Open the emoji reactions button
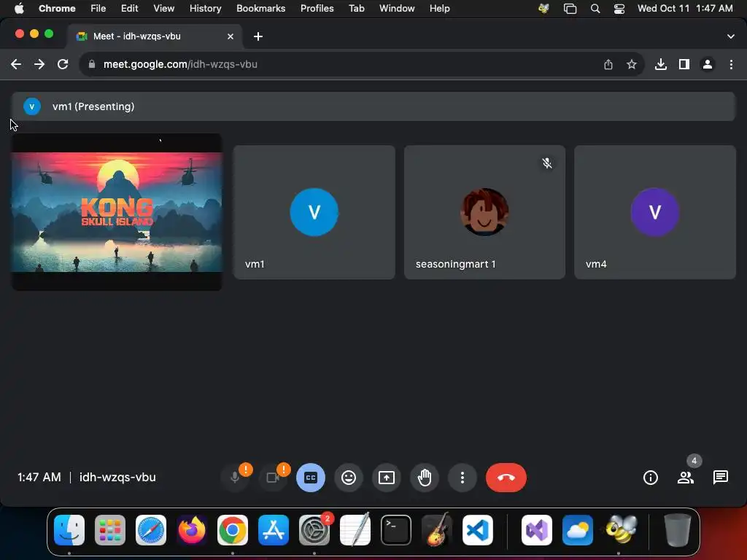Viewport: 747px width, 560px height. (x=349, y=477)
